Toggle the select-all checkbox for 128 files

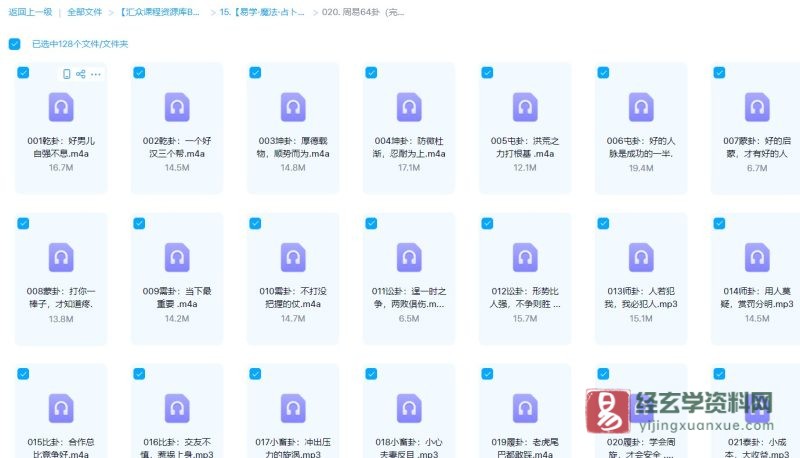click(x=14, y=44)
